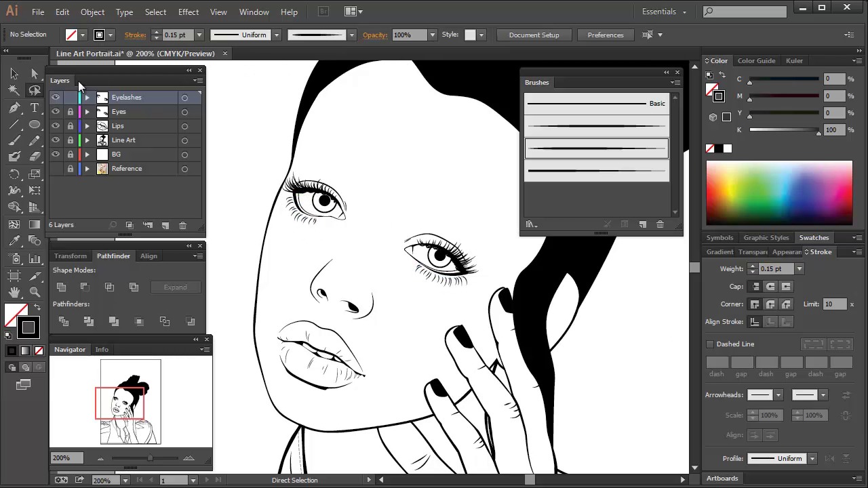Expand the Line Art layer

(x=87, y=140)
